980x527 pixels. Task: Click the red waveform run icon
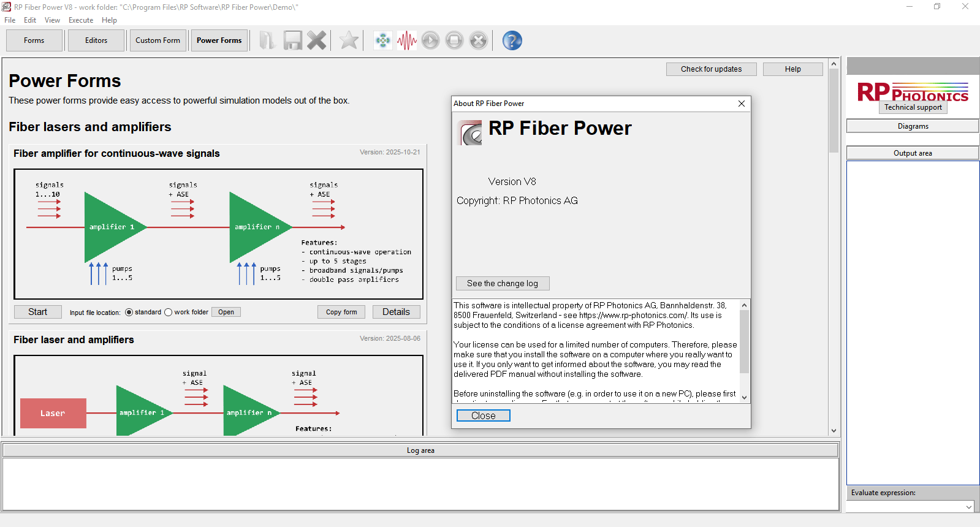pyautogui.click(x=406, y=40)
